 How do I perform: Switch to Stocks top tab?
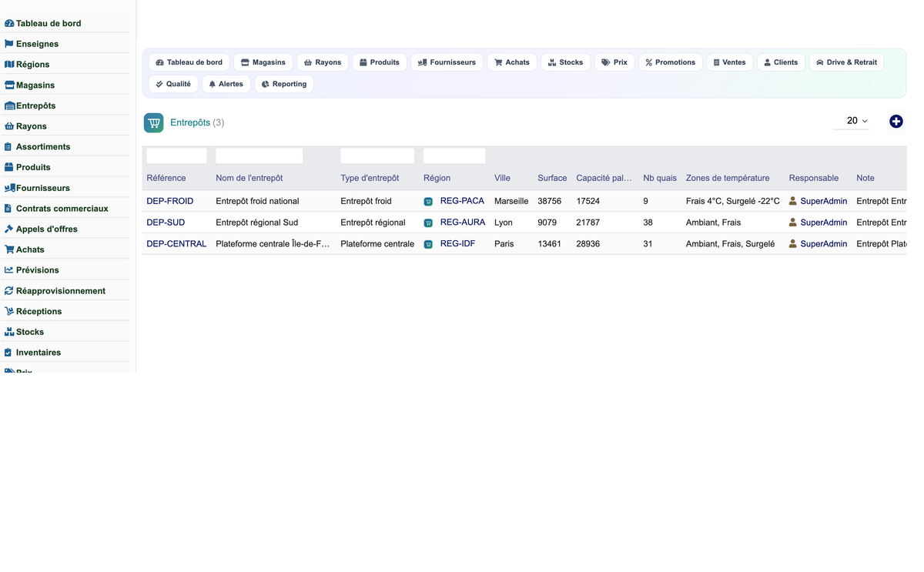566,62
